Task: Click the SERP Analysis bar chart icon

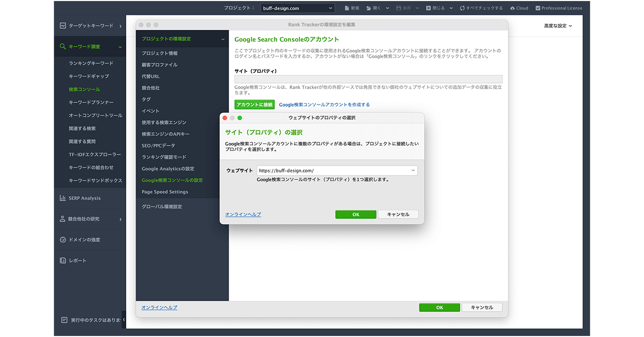Action: coord(63,198)
